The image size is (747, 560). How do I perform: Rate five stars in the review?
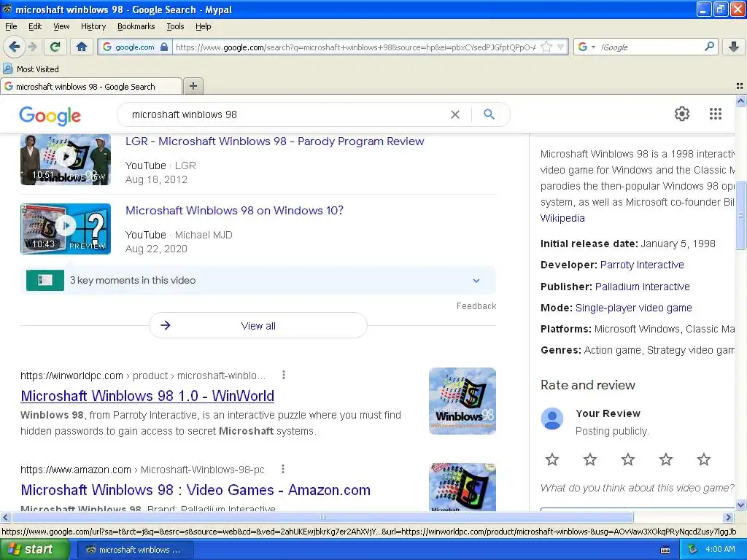point(704,459)
